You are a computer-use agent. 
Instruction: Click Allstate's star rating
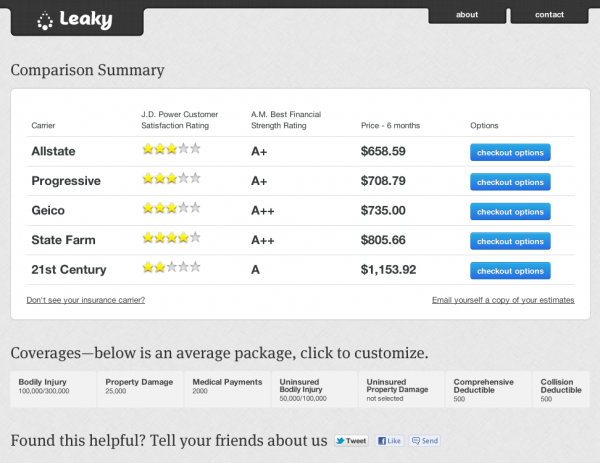point(171,150)
